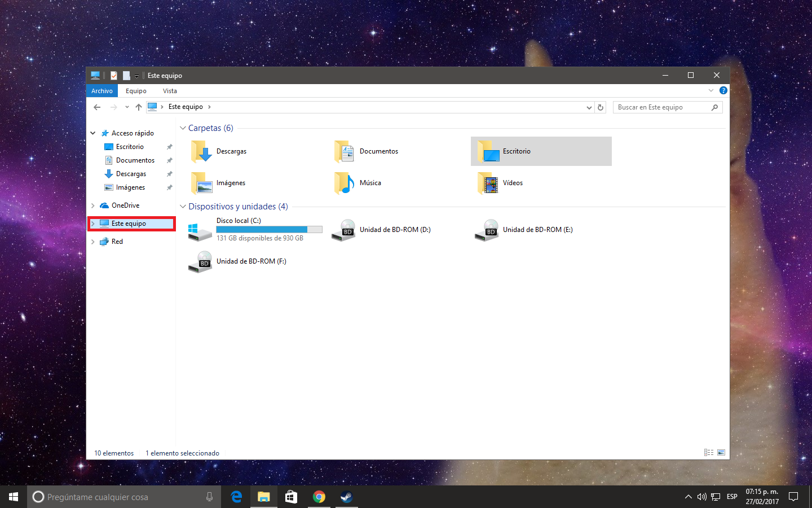Image resolution: width=812 pixels, height=508 pixels.
Task: Open the taskbar clock and date
Action: (x=762, y=497)
